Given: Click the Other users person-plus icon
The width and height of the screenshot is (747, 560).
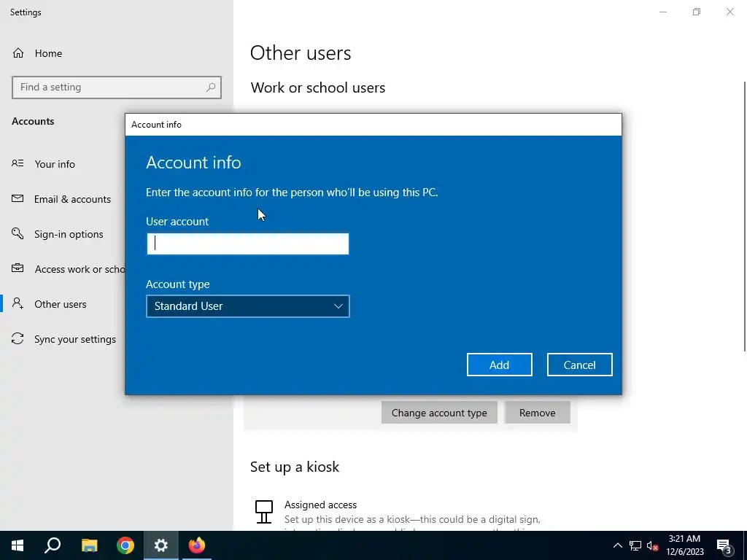Looking at the screenshot, I should [x=18, y=303].
